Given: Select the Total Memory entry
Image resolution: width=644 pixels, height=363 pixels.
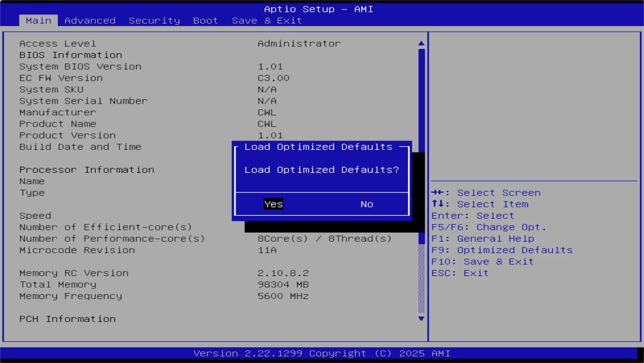Looking at the screenshot, I should click(x=58, y=285).
